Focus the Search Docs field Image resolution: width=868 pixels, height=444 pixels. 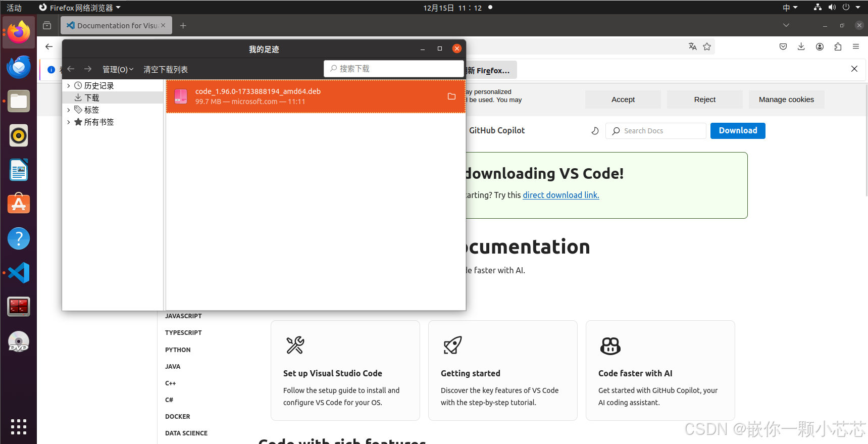point(656,131)
